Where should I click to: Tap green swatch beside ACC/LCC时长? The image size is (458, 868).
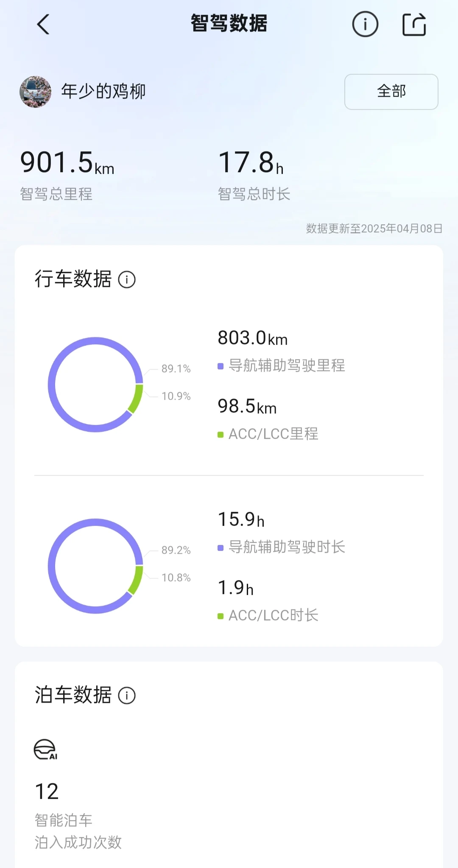[221, 616]
